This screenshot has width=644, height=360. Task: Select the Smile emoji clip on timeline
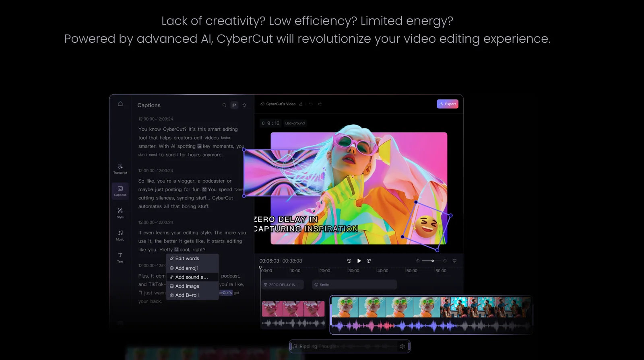pos(354,285)
